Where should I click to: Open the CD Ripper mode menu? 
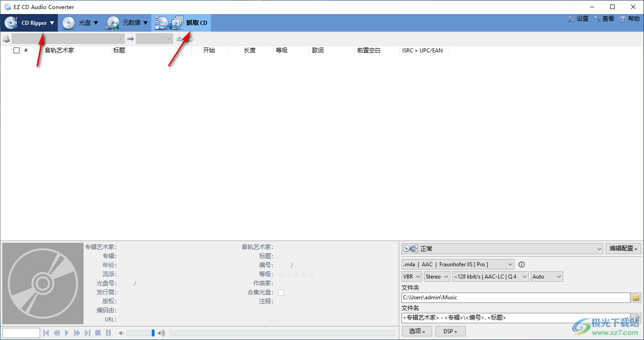pyautogui.click(x=29, y=23)
